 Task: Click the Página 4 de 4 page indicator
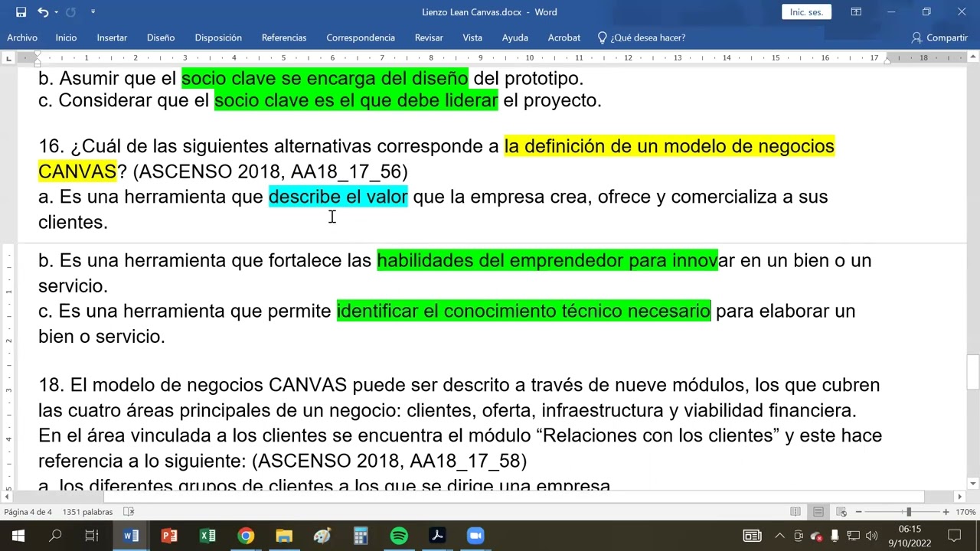point(28,512)
